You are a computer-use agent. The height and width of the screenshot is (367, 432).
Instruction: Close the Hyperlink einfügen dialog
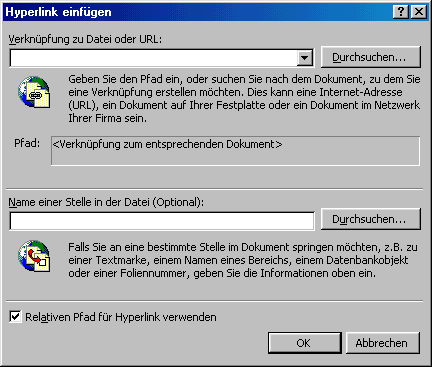click(419, 12)
